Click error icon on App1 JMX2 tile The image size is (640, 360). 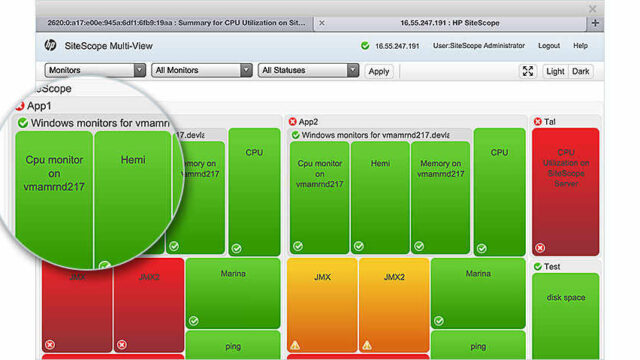point(122,345)
